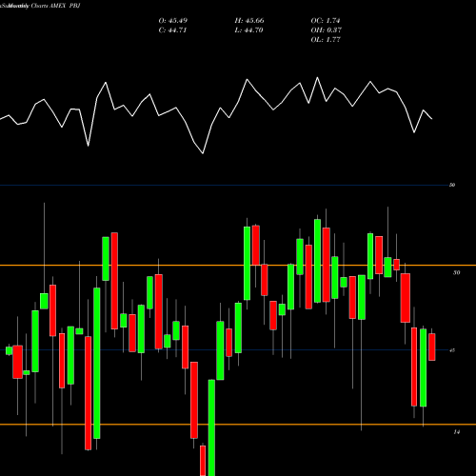476x476 pixels.
Task: Select the high value 'H: 45.66'
Action: coord(249,21)
